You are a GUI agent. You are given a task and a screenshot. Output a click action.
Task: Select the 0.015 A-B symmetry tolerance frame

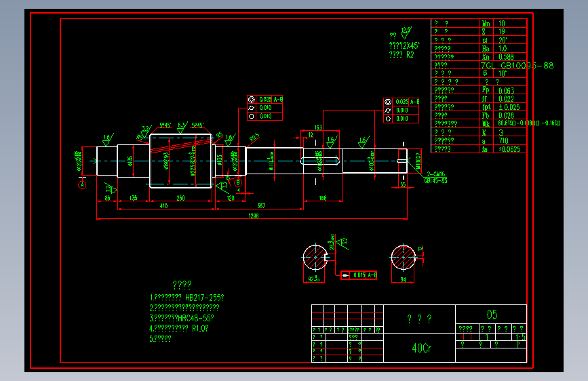[x=359, y=275]
